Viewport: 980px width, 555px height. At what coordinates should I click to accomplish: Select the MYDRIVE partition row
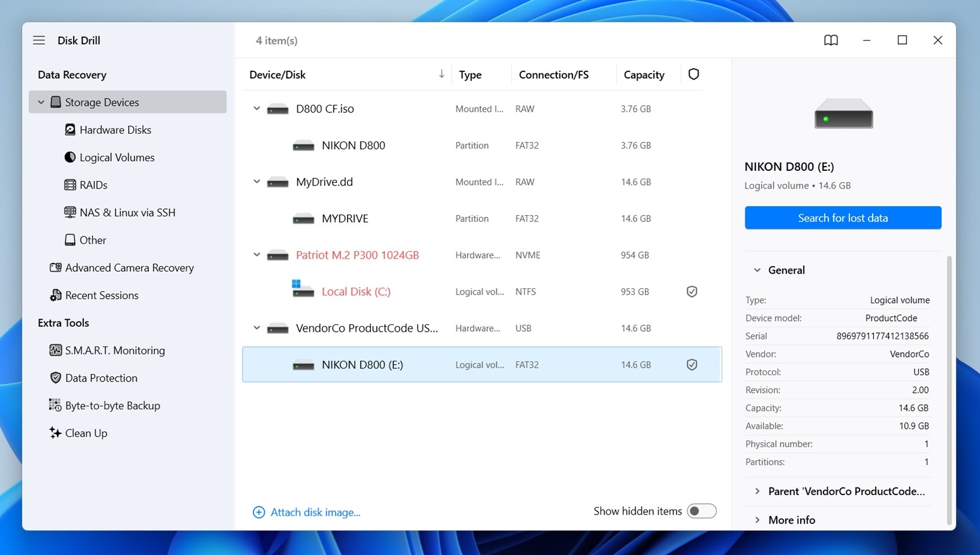point(482,218)
